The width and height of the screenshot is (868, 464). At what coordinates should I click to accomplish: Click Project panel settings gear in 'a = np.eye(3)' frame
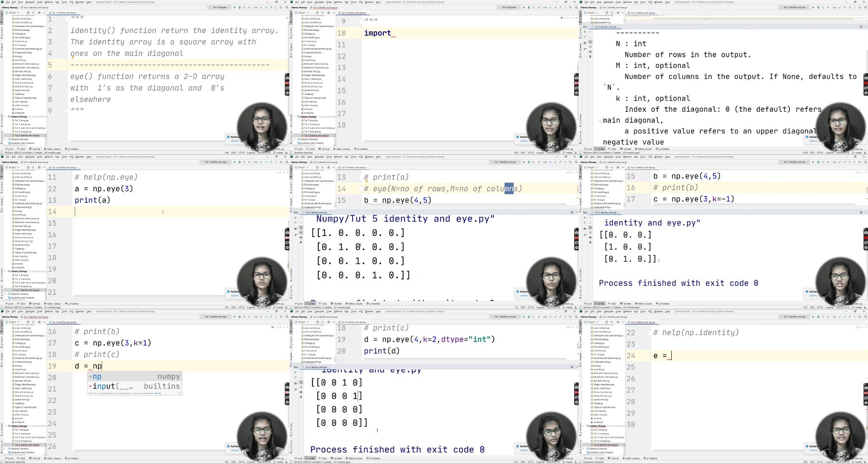[x=40, y=167]
